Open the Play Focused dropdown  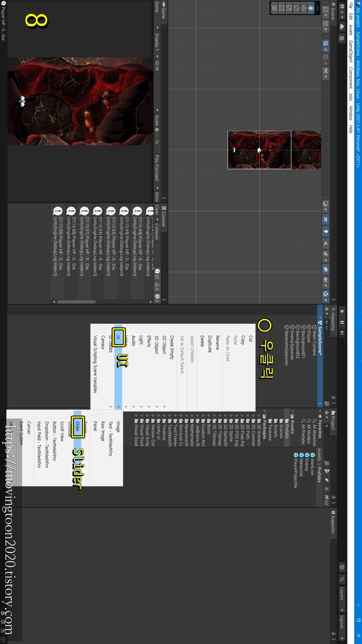click(x=157, y=172)
